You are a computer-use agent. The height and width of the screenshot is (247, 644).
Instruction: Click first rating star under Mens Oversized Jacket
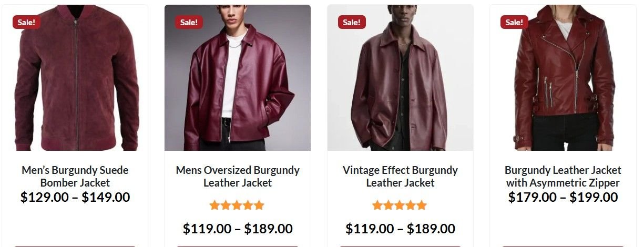215,205
